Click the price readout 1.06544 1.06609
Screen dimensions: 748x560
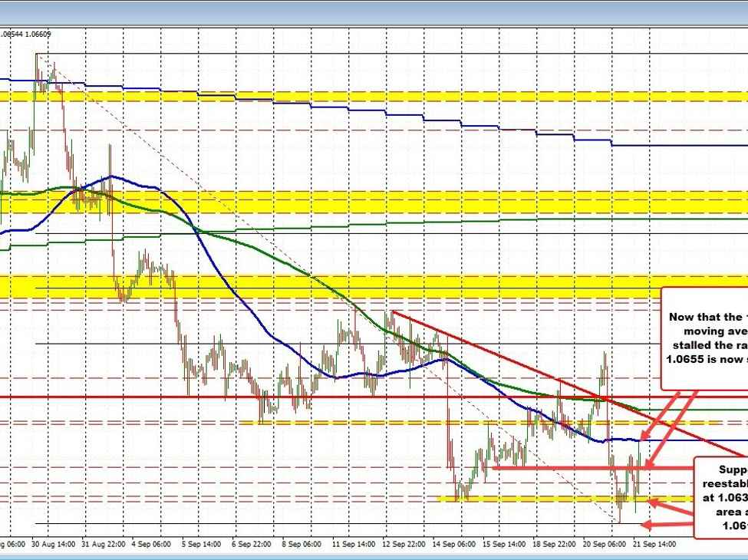(x=26, y=34)
